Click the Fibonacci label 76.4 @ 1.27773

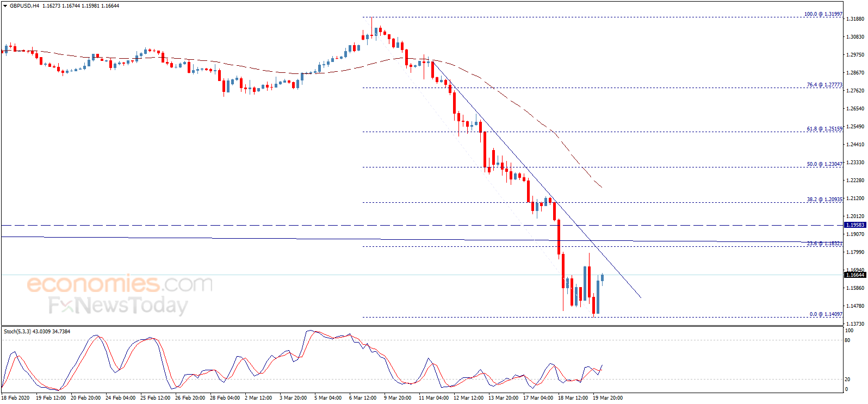point(824,85)
